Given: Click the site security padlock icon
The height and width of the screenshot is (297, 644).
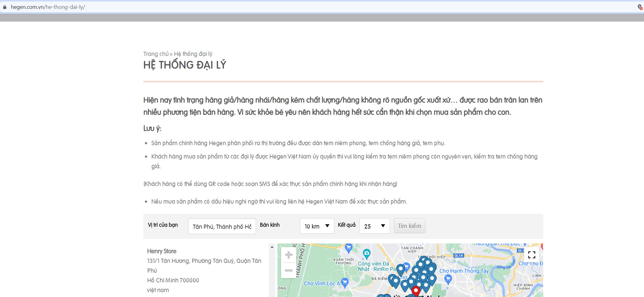Looking at the screenshot, I should [x=5, y=7].
